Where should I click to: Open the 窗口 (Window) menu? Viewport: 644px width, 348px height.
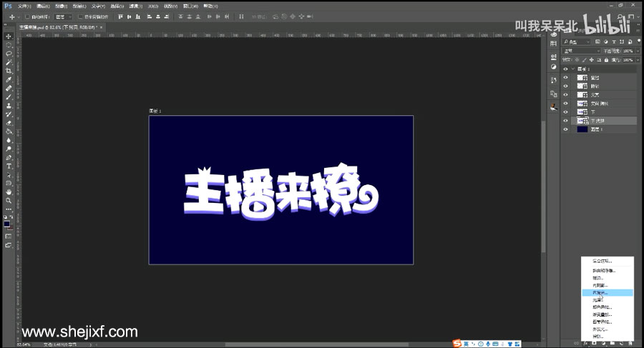[x=190, y=6]
